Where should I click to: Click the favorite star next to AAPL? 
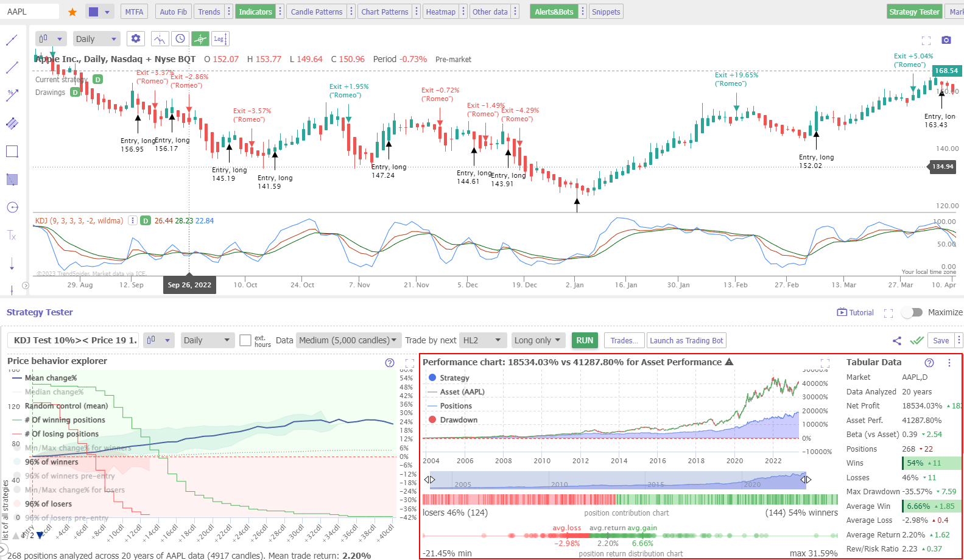pos(72,12)
